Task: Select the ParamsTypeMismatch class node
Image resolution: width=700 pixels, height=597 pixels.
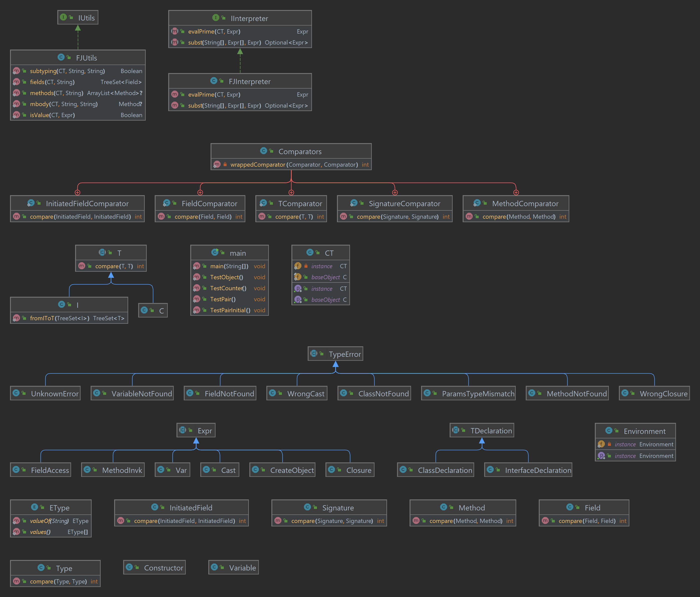Action: tap(469, 393)
